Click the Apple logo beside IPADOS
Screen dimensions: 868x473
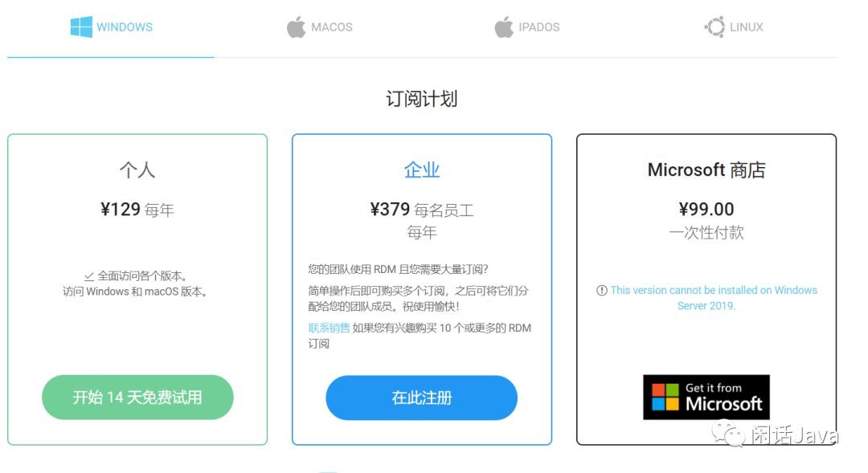pyautogui.click(x=504, y=27)
